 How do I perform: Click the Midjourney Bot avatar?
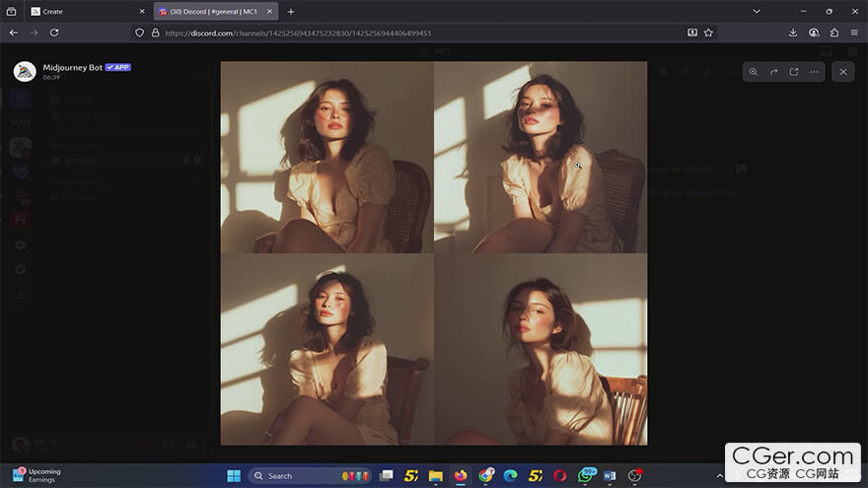click(25, 71)
